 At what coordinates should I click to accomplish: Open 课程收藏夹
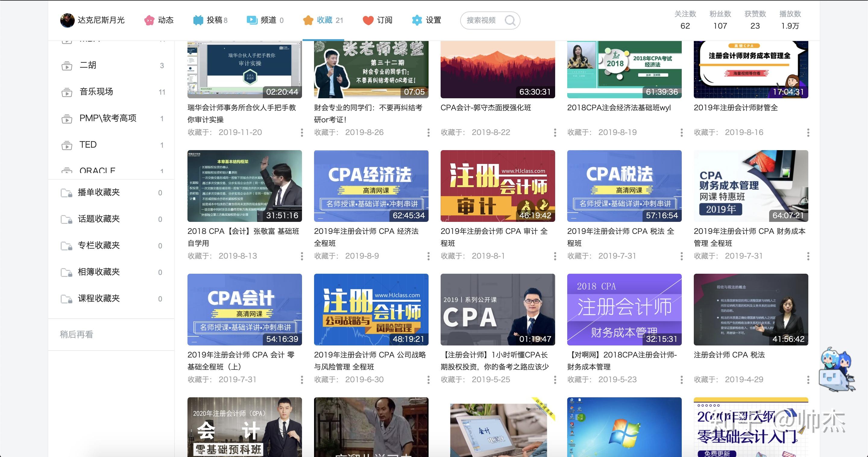click(x=112, y=299)
